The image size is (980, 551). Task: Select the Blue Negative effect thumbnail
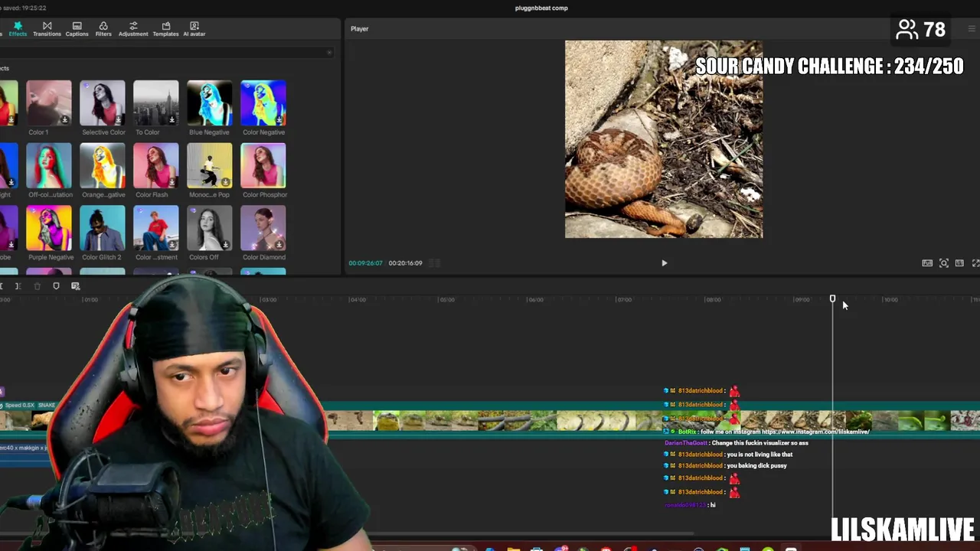pos(210,103)
